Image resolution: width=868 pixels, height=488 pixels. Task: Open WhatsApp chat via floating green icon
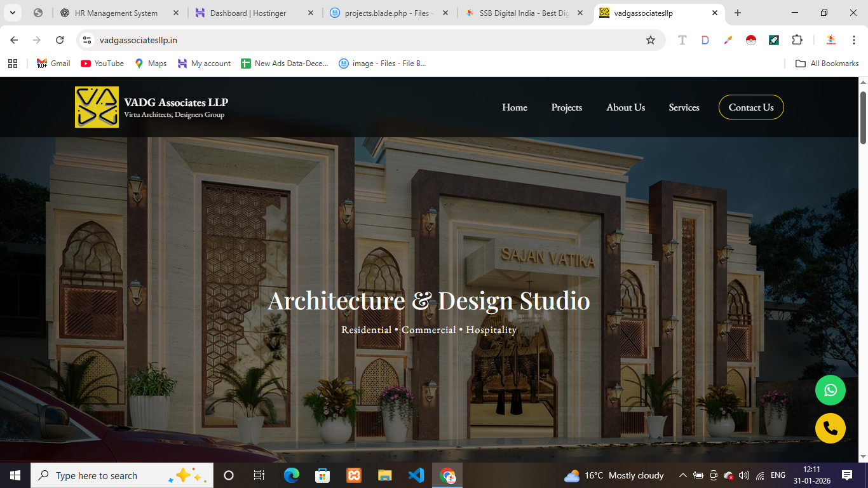(831, 390)
